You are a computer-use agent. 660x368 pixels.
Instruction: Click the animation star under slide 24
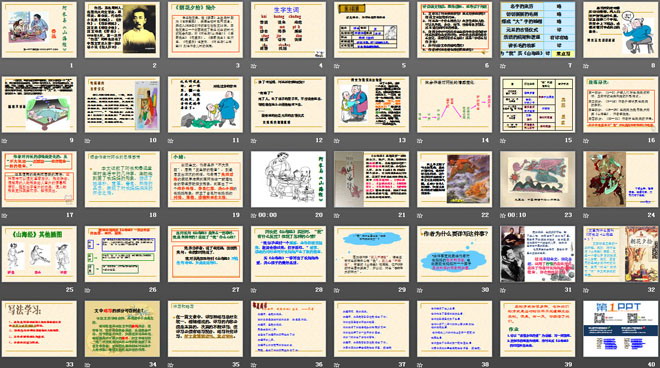[586, 215]
